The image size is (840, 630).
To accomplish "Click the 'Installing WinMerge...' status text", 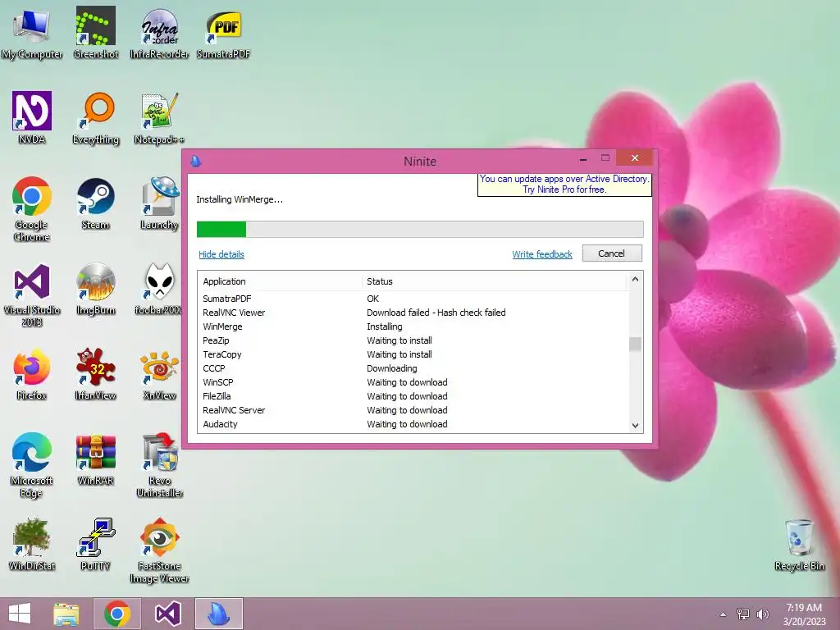I will tap(240, 199).
